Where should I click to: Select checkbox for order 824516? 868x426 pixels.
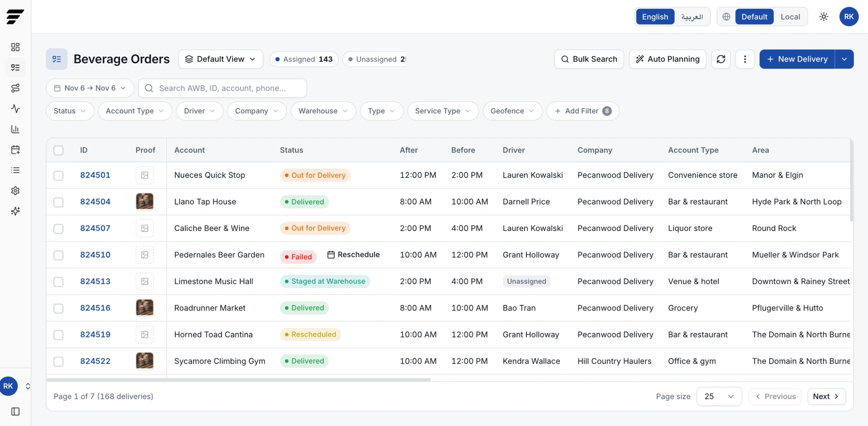pos(59,309)
